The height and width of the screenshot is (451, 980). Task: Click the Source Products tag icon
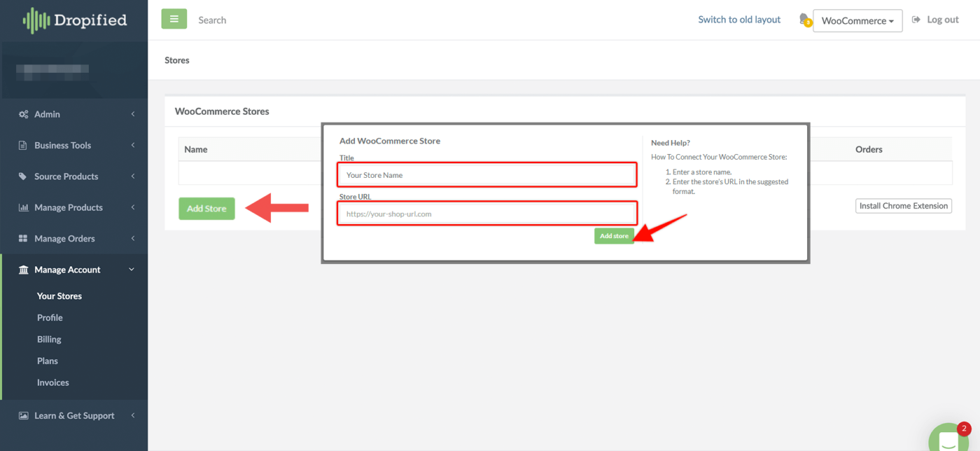point(23,176)
